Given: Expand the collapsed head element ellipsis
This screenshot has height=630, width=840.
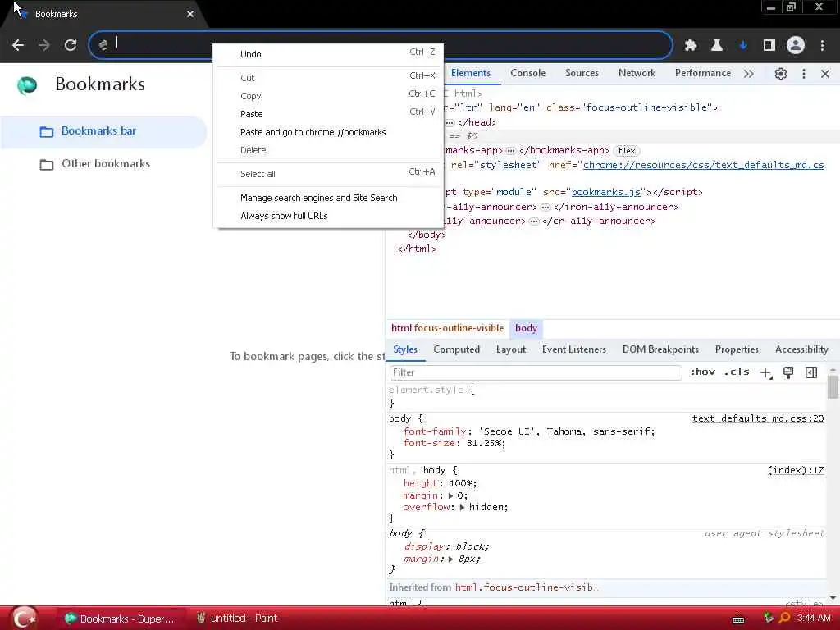Looking at the screenshot, I should pyautogui.click(x=450, y=123).
